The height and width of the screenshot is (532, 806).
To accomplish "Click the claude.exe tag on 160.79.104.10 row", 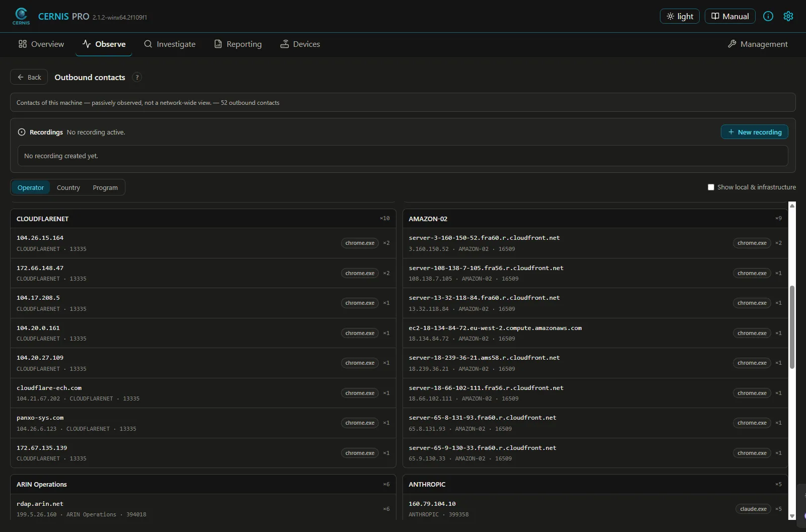I will coord(753,509).
